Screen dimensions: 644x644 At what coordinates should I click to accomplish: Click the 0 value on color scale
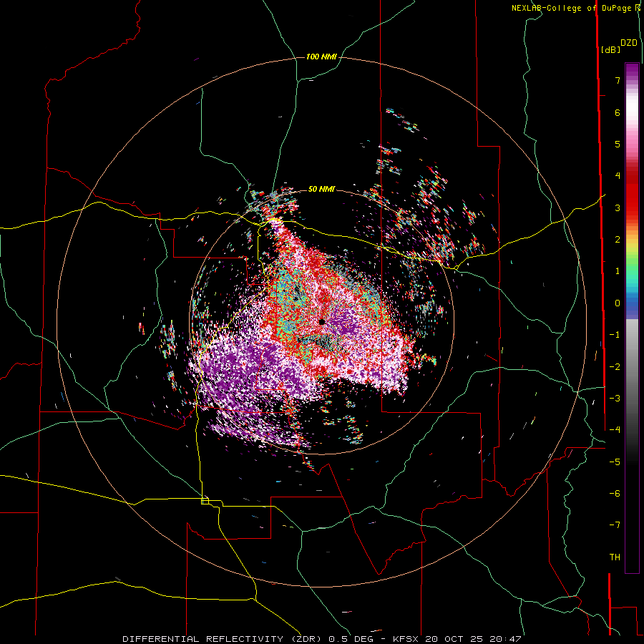click(618, 303)
